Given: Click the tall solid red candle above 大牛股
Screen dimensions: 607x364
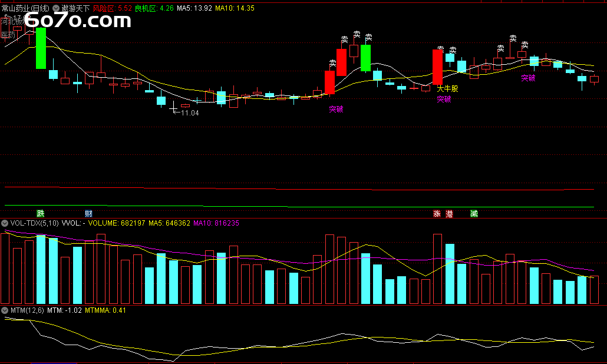Looking at the screenshot, I should [437, 67].
